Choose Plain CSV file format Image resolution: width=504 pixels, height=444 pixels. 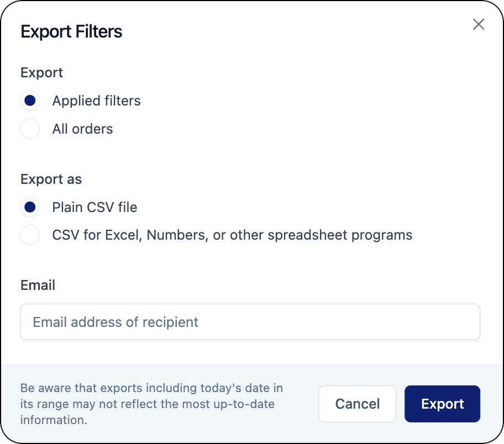click(x=30, y=207)
